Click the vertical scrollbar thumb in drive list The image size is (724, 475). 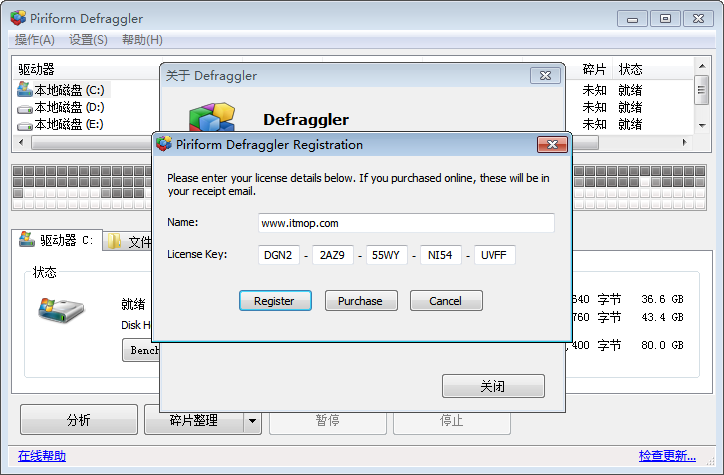click(x=702, y=90)
